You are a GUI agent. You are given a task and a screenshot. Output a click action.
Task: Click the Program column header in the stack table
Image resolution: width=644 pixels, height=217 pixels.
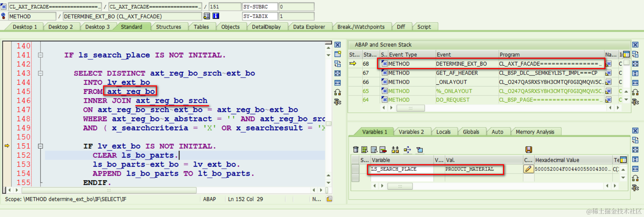point(551,55)
